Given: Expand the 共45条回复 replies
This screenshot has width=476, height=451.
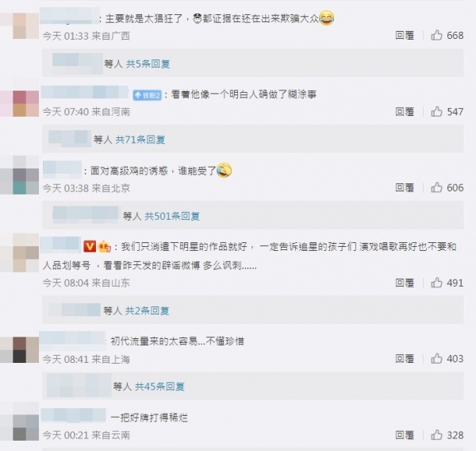Looking at the screenshot, I should click(x=159, y=387).
